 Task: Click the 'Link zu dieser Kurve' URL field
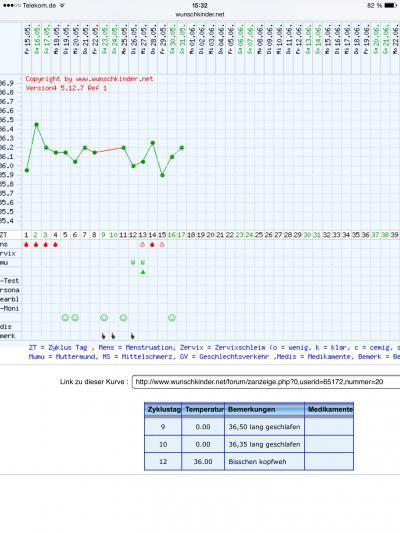point(266,382)
